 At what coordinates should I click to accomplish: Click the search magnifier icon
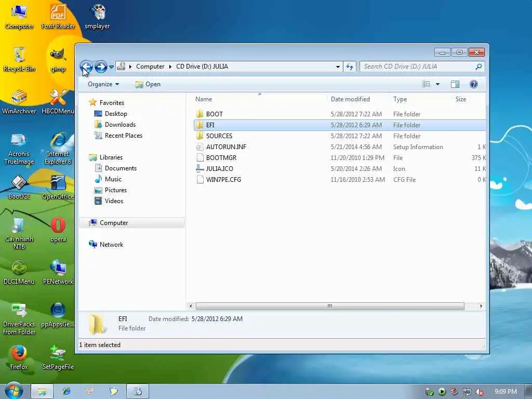(478, 66)
